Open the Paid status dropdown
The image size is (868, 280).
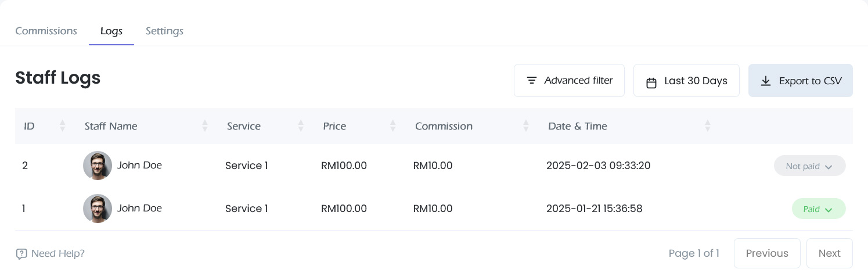point(819,209)
